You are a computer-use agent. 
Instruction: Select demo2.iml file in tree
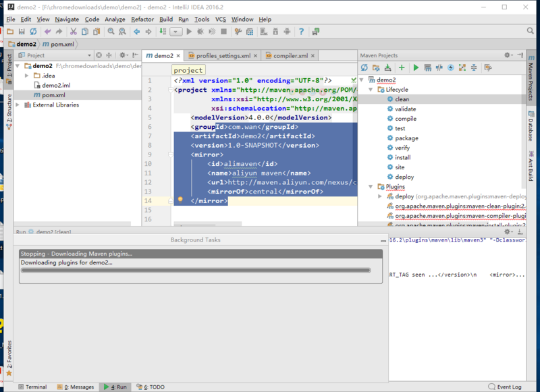[x=56, y=86]
